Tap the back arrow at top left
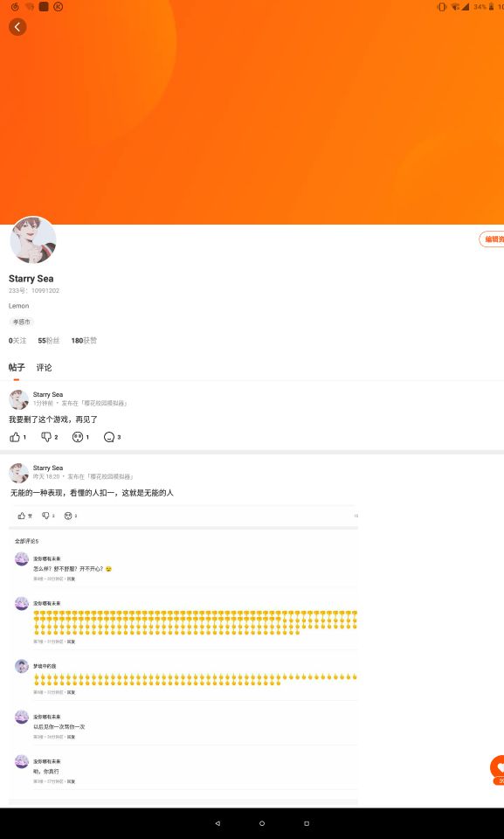Screen dimensions: 504x839 pos(17,27)
